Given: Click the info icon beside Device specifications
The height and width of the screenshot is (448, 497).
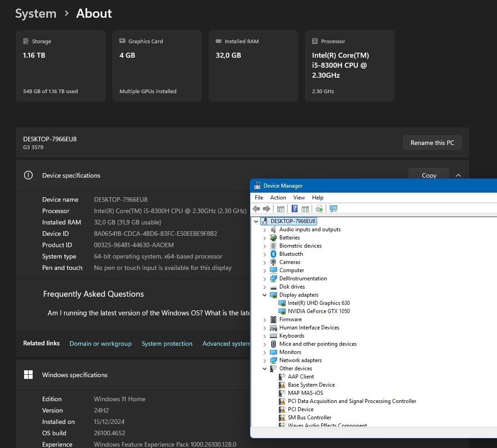Looking at the screenshot, I should [x=28, y=175].
